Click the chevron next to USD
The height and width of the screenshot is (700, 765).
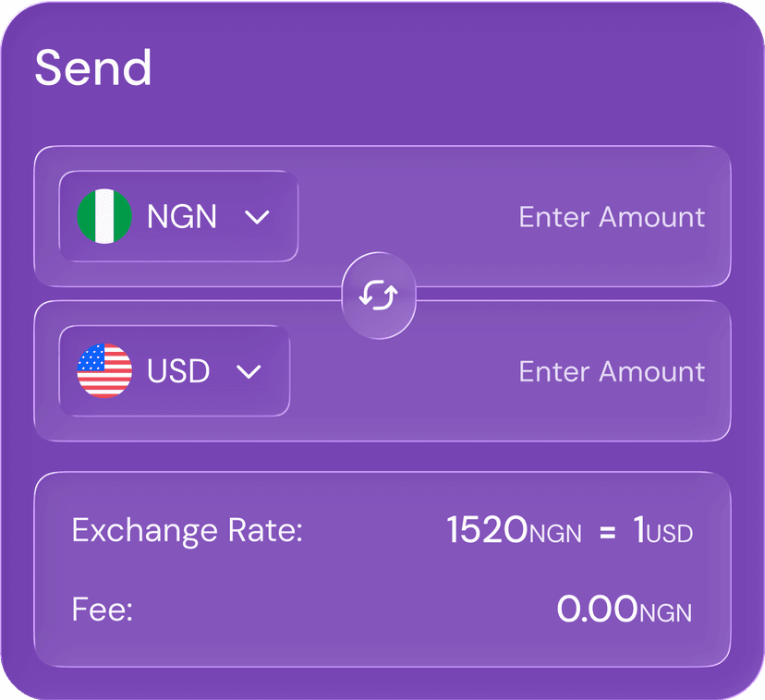248,371
